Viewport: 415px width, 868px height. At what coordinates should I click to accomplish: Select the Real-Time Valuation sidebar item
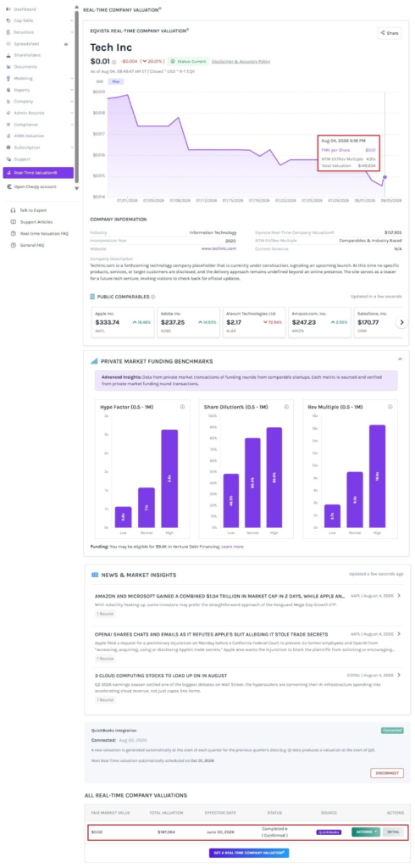(38, 173)
